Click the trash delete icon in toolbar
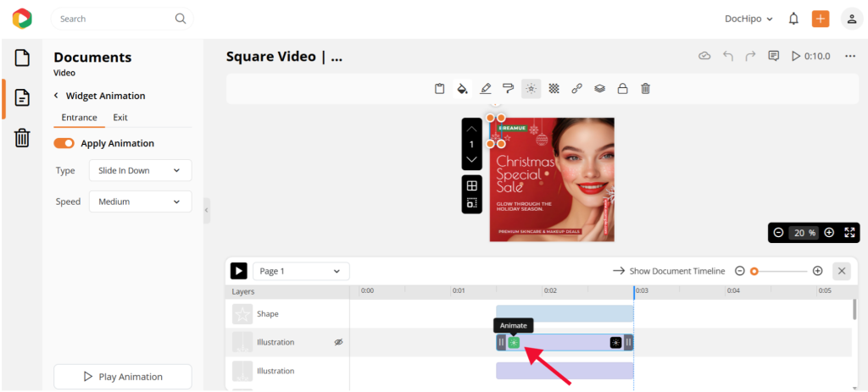This screenshot has height=392, width=868. pos(645,88)
